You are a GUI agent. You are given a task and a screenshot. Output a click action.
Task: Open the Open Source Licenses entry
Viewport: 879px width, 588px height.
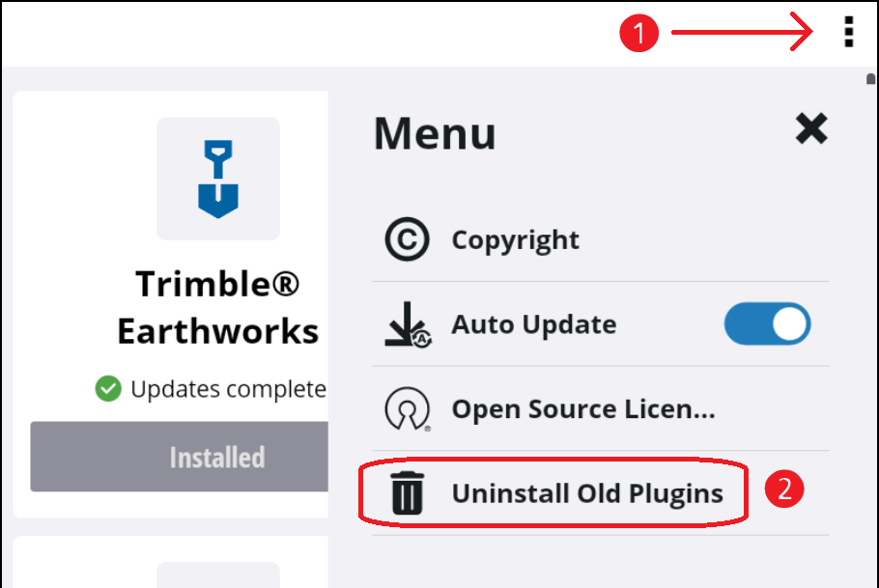click(582, 409)
